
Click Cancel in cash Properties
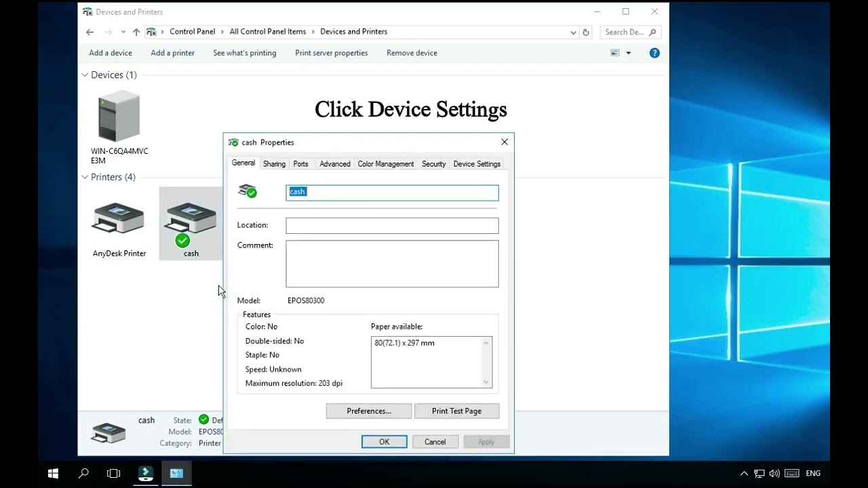[435, 442]
